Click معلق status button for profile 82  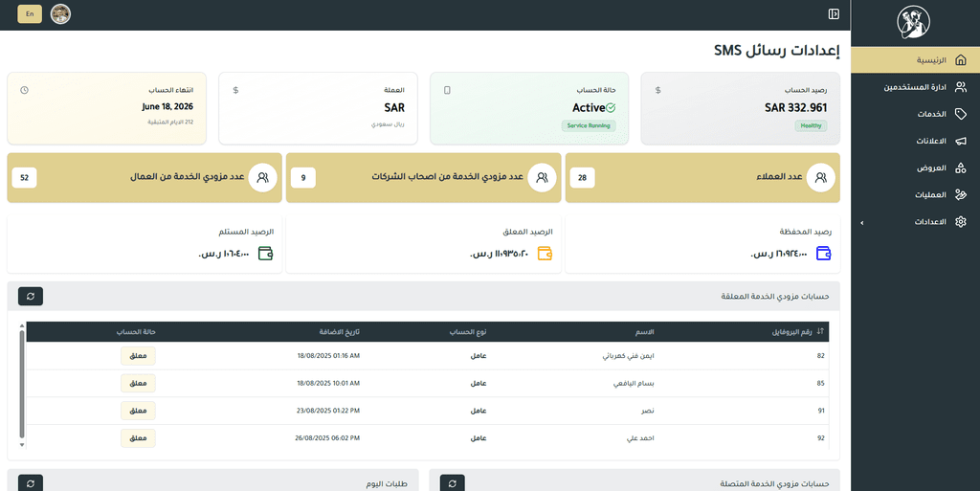(x=138, y=356)
